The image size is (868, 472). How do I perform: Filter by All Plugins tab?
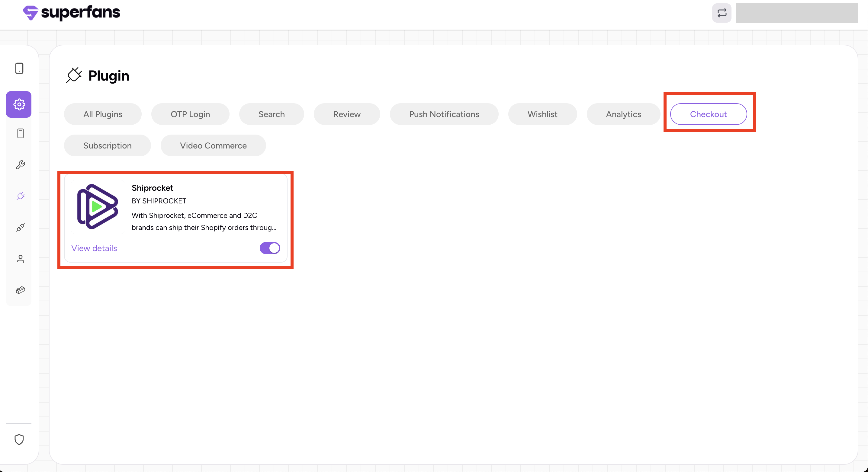(x=103, y=114)
